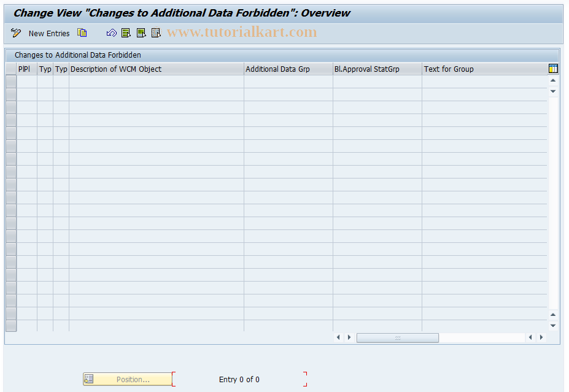Click the Display/Change pencil toggle icon
The width and height of the screenshot is (569, 392).
tap(16, 33)
